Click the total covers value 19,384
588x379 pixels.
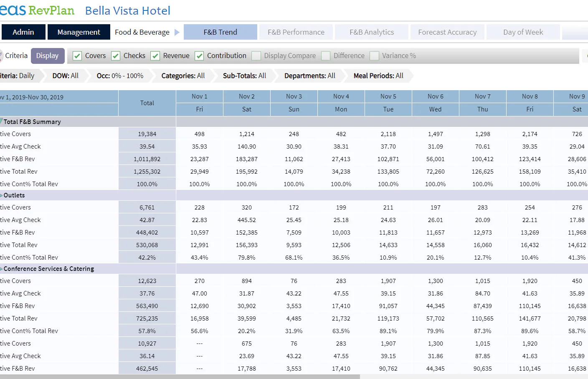(x=147, y=134)
